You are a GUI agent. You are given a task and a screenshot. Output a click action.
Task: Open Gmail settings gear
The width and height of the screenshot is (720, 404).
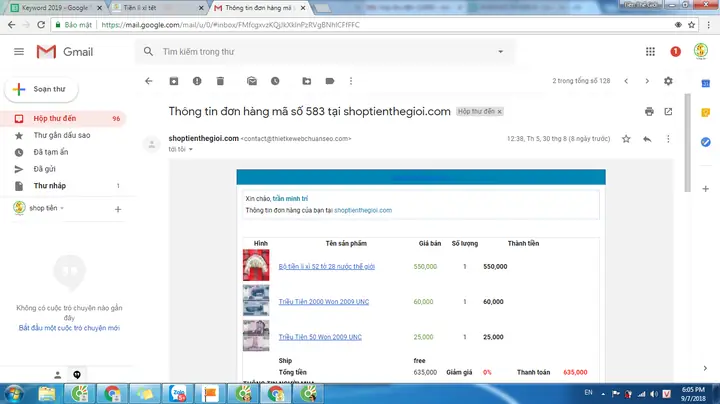tap(668, 81)
